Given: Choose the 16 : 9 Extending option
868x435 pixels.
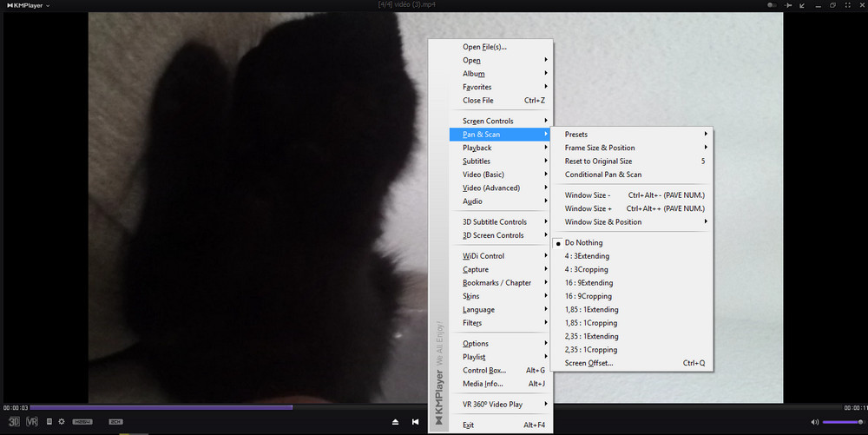Looking at the screenshot, I should tap(632, 283).
